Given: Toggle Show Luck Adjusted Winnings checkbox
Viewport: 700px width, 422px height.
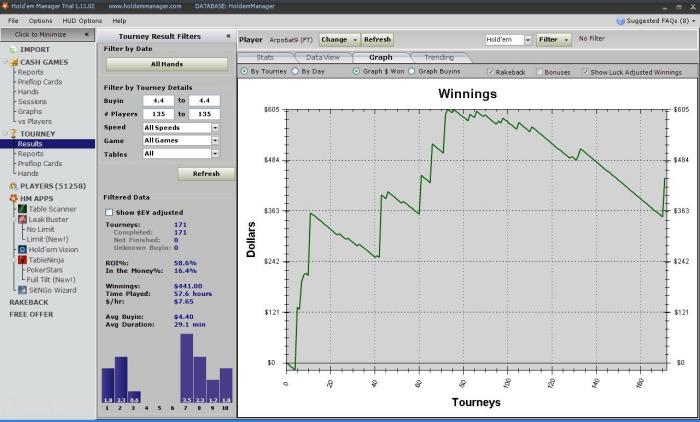Looking at the screenshot, I should coord(585,72).
